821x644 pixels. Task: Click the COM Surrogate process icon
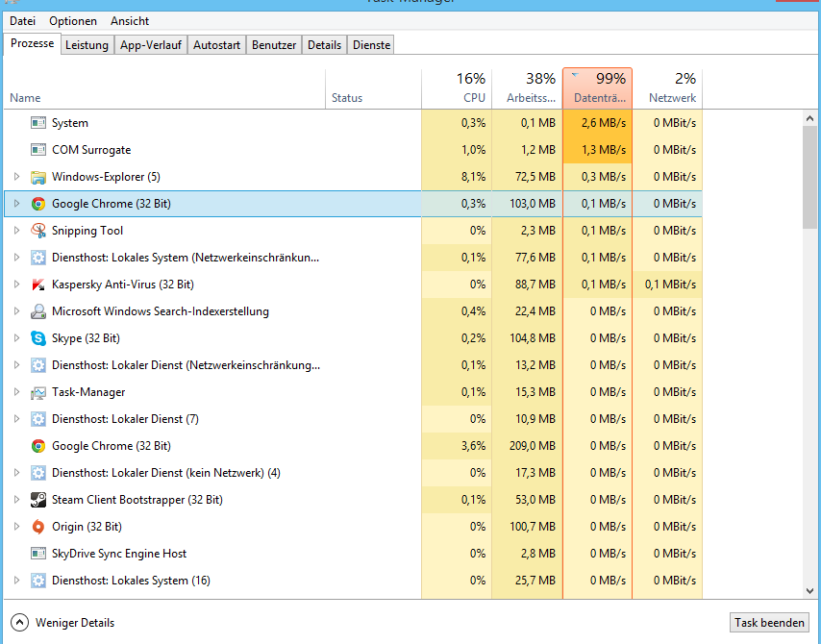point(38,150)
